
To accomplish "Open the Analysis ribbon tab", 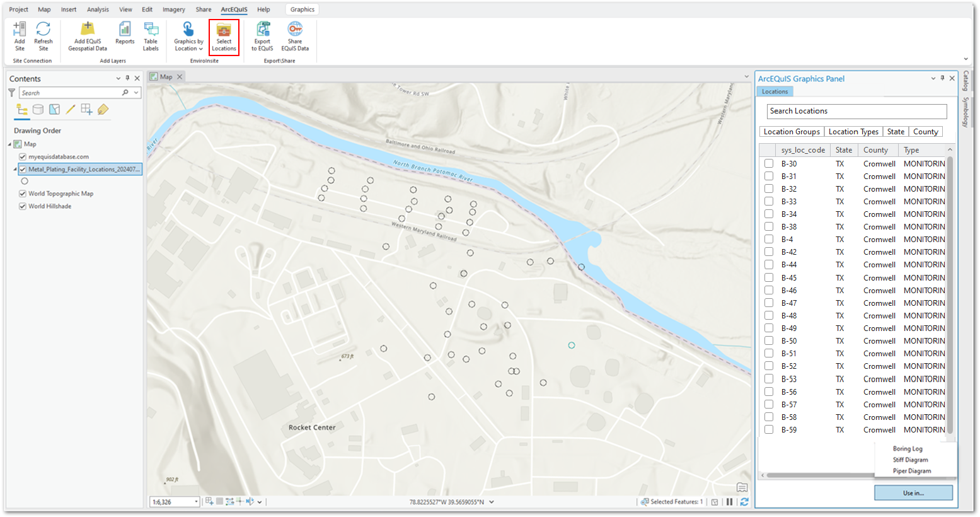I will pos(98,9).
